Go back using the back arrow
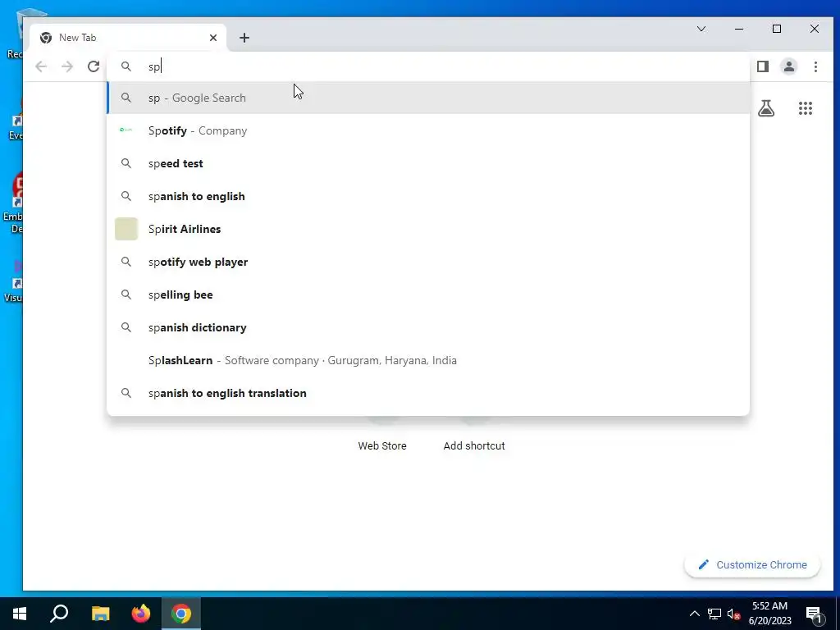Screen dimensions: 840x630 click(x=41, y=66)
